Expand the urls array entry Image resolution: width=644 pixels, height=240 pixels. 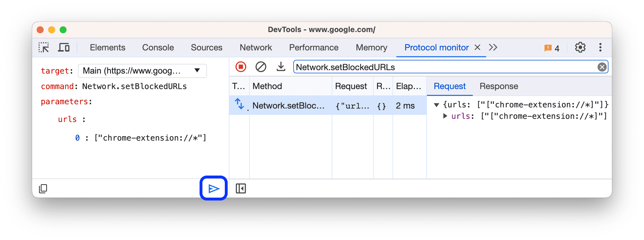coord(445,116)
